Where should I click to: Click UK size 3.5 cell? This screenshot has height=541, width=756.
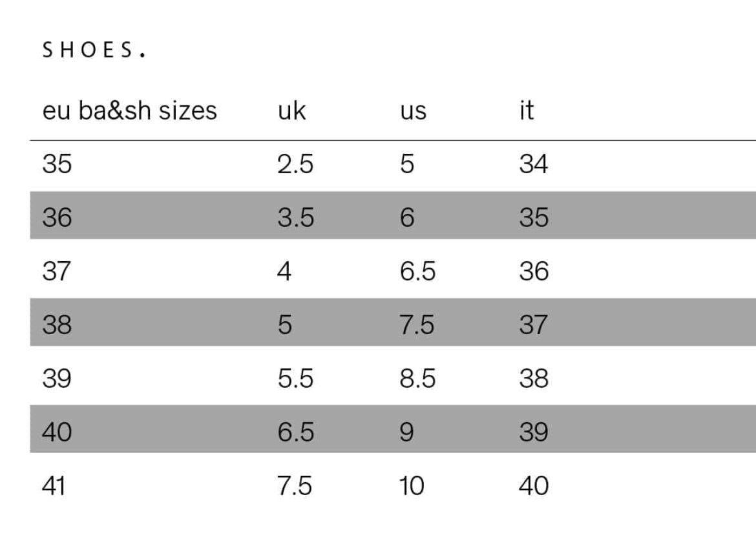295,218
